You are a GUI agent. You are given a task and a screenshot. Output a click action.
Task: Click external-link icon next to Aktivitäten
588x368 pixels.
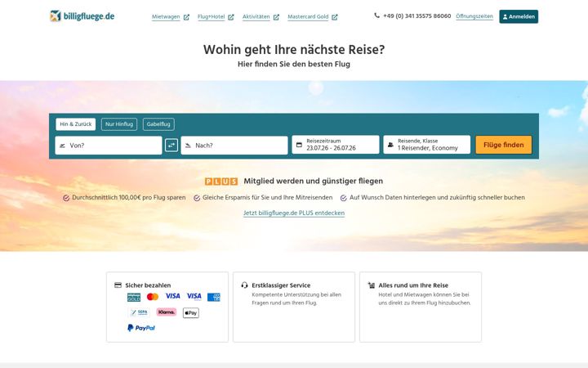(x=276, y=17)
